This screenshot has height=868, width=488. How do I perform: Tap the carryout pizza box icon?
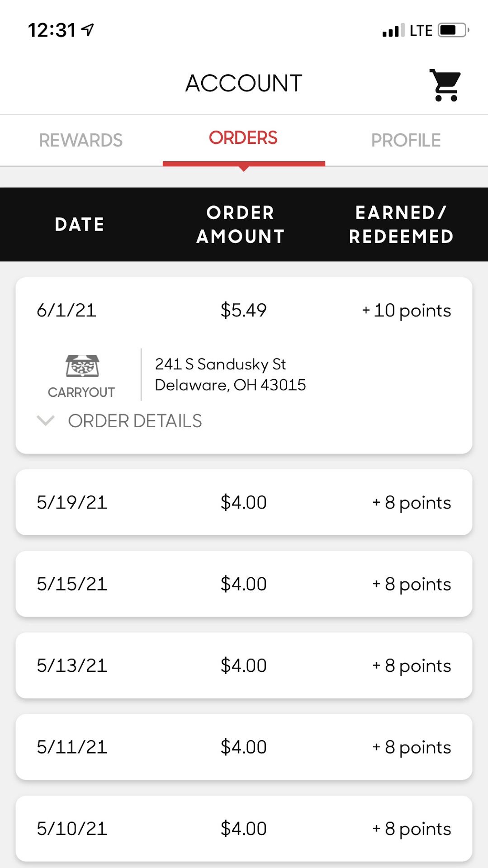point(82,366)
